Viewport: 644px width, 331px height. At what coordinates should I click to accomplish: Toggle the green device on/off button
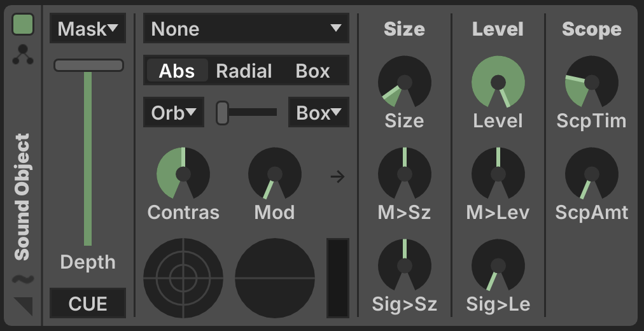tap(23, 24)
